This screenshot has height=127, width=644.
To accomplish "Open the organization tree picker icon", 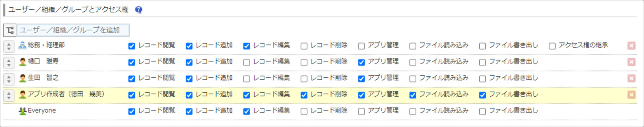I will 10,30.
